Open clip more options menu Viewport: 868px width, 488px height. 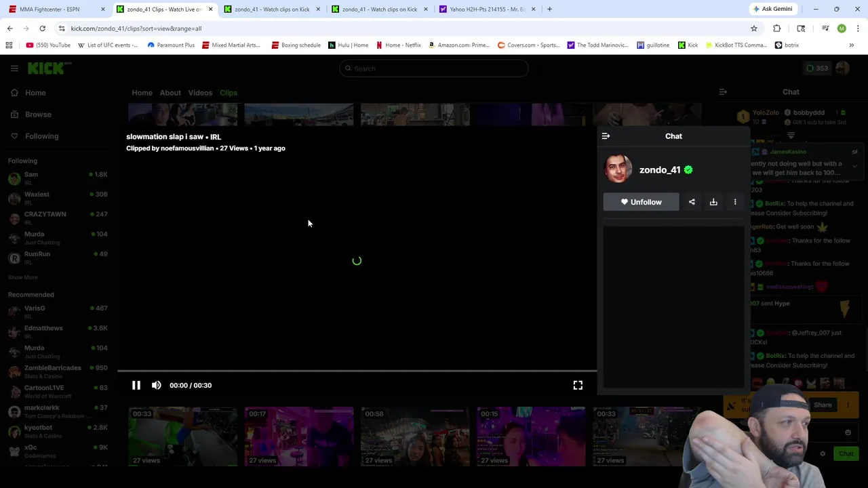(x=735, y=202)
